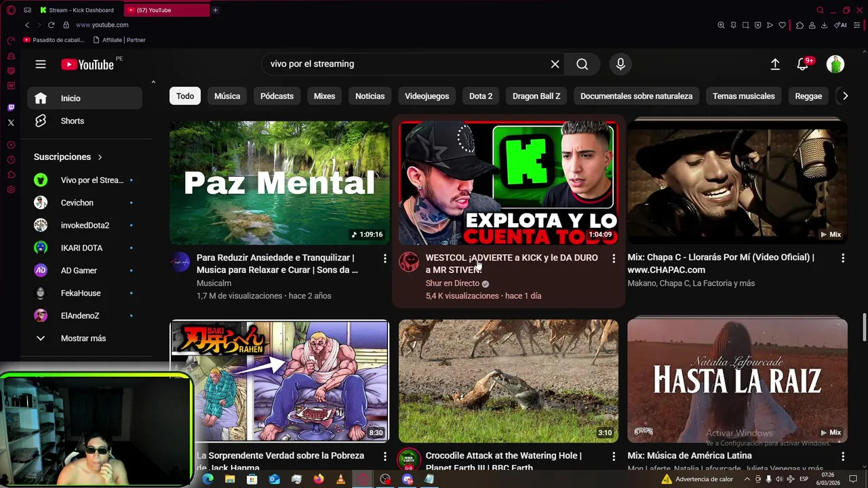Play the HASTA LA RAIZ mix thumbnail
This screenshot has width=868, height=488.
point(737,381)
